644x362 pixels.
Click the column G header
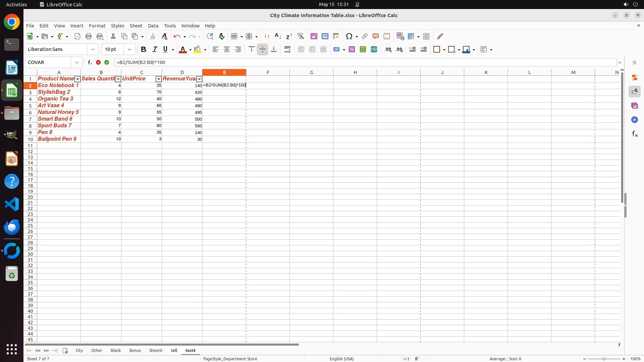311,72
